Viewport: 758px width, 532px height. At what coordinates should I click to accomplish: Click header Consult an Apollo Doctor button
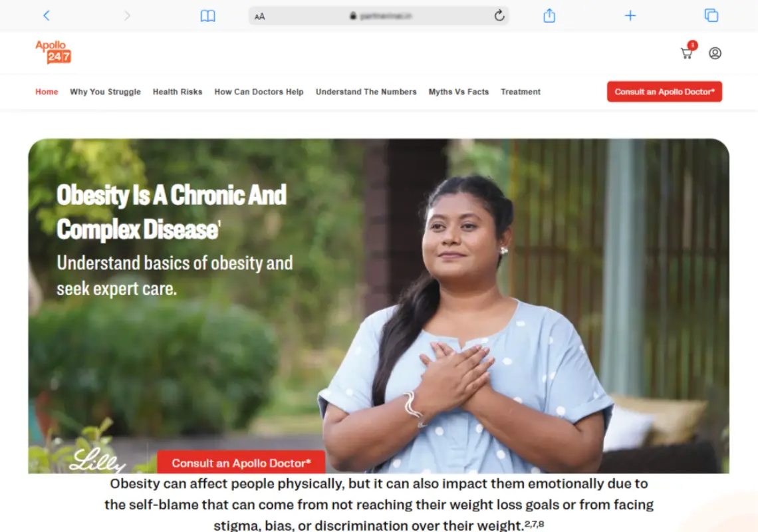click(x=665, y=91)
